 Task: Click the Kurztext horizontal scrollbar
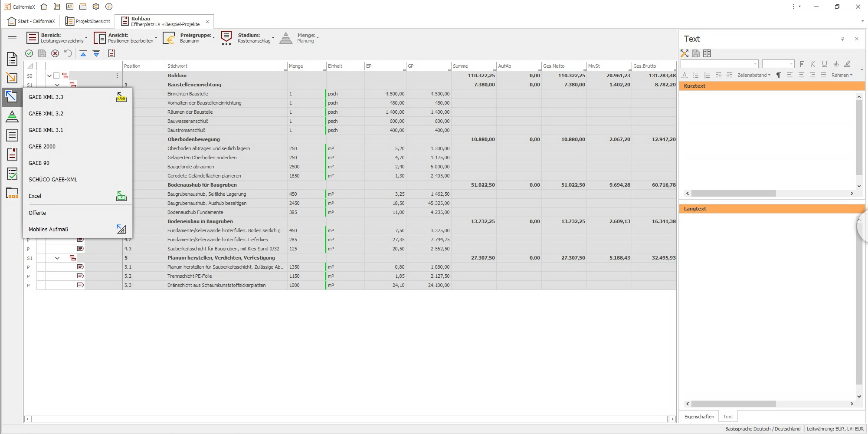733,194
